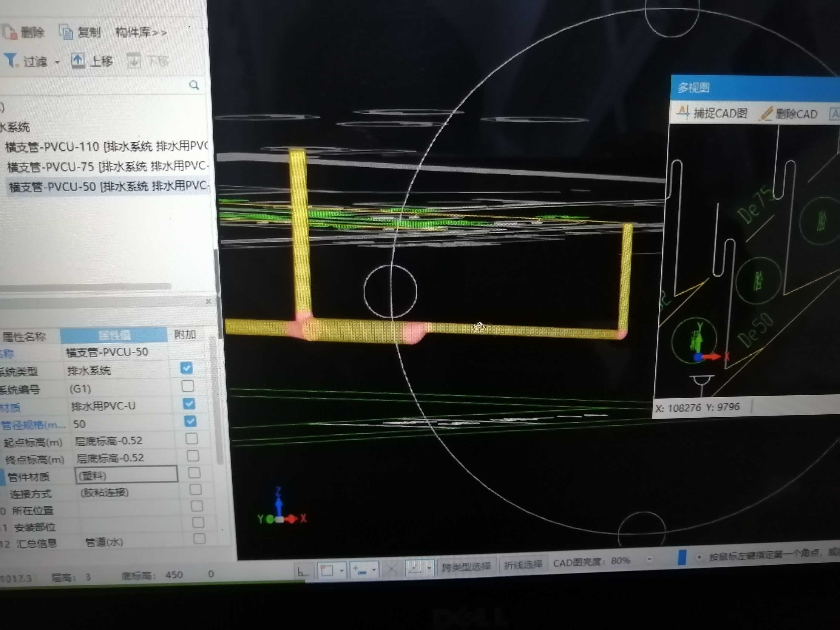Click the 复制 copy icon
Screen dimensions: 840x630
[66, 32]
